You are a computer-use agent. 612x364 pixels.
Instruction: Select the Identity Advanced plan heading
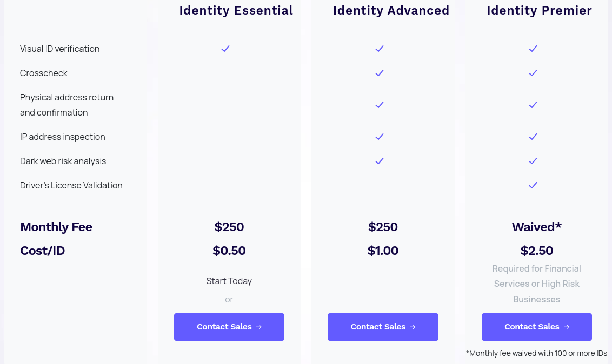391,10
